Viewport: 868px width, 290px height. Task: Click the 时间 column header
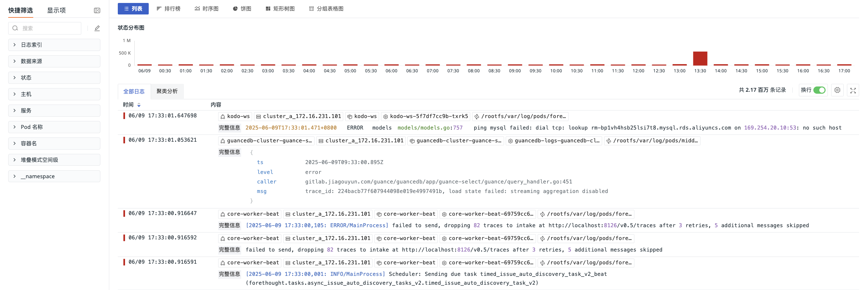[128, 105]
